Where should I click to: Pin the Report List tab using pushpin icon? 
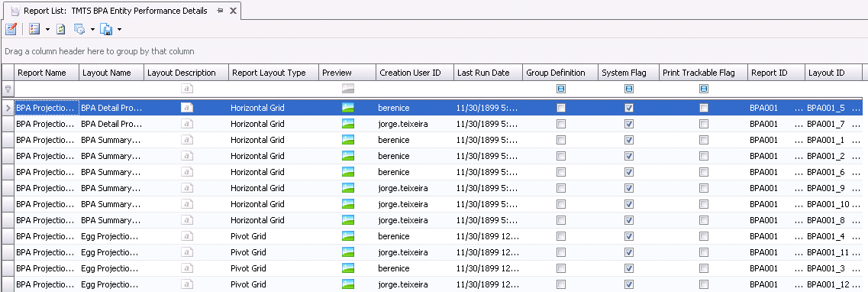point(220,11)
